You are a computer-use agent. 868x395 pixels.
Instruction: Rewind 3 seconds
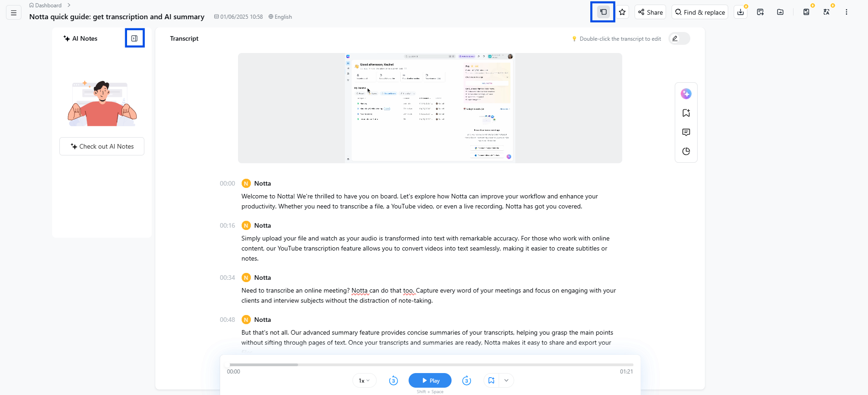coord(393,380)
